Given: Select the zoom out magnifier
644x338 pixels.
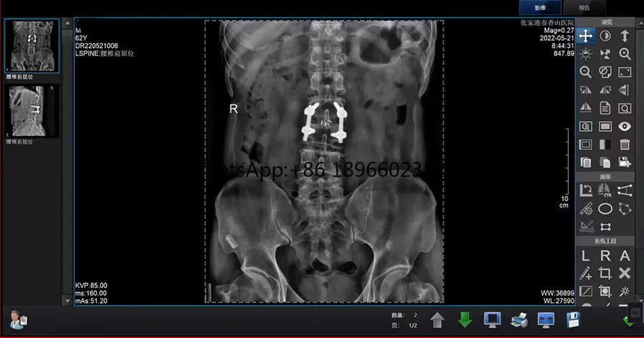Looking at the screenshot, I should tap(585, 72).
